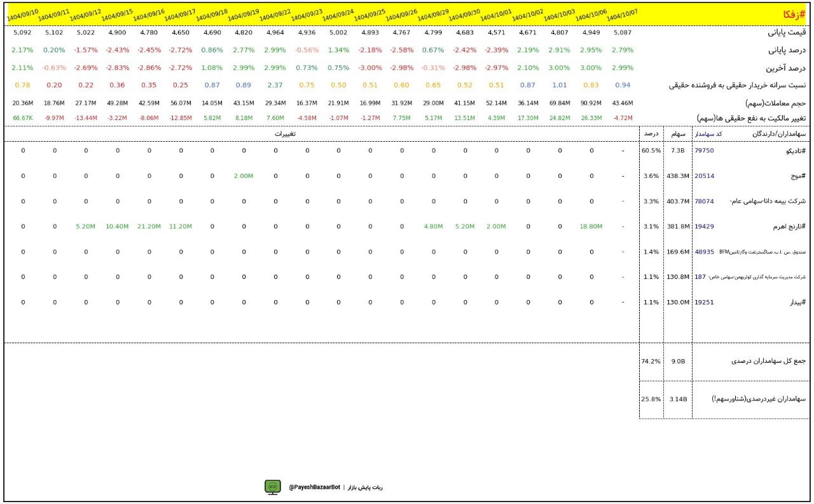Select the 21.20M change value
The height and width of the screenshot is (504, 814).
tap(149, 226)
